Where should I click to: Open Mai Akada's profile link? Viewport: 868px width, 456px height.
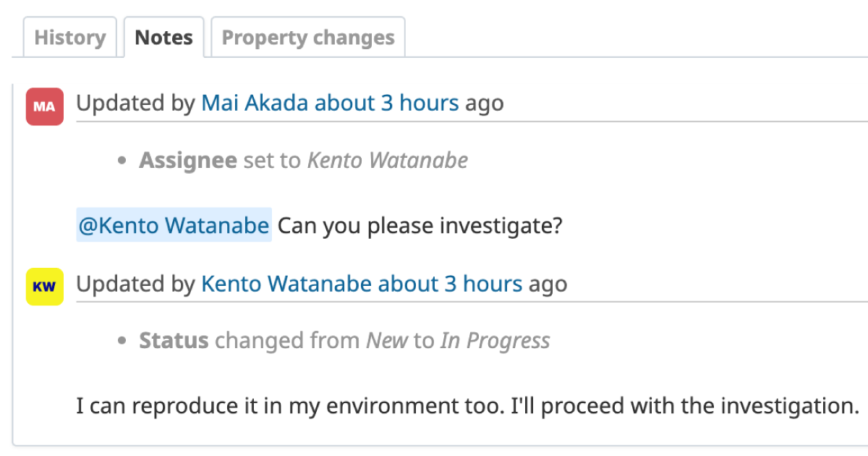pyautogui.click(x=255, y=104)
